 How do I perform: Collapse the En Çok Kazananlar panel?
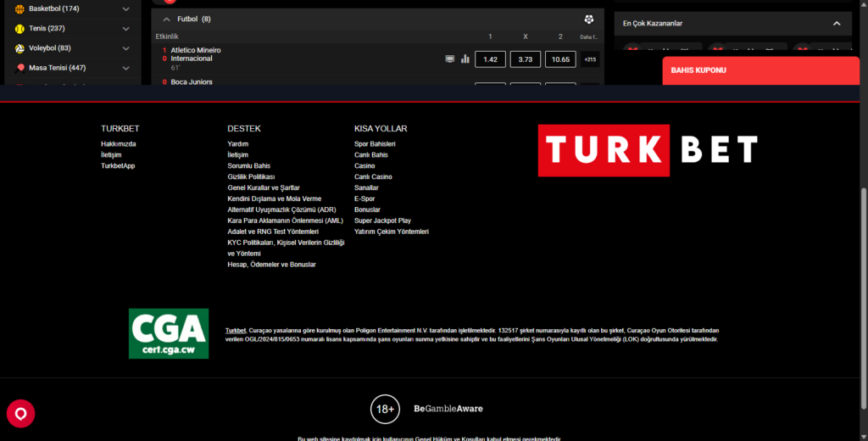point(837,24)
